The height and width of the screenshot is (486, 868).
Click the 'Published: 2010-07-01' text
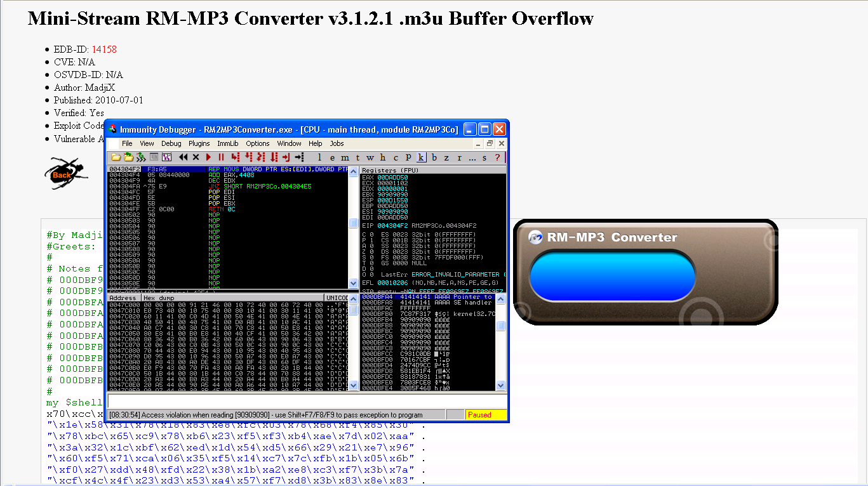[x=98, y=100]
